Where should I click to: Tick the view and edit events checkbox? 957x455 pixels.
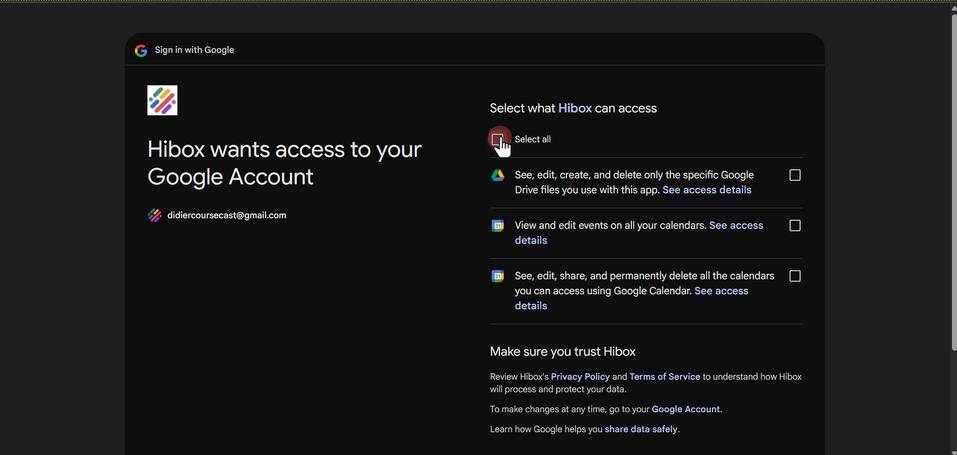point(795,226)
